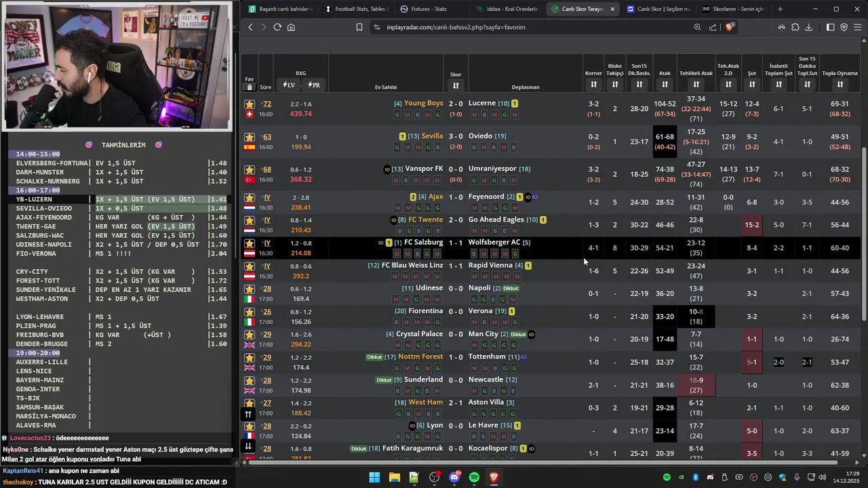
Task: Clear favorites with the Fav trash icon
Action: coord(250,87)
